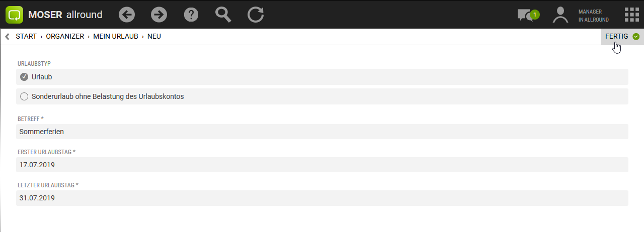Open help via the question mark icon

[x=191, y=15]
